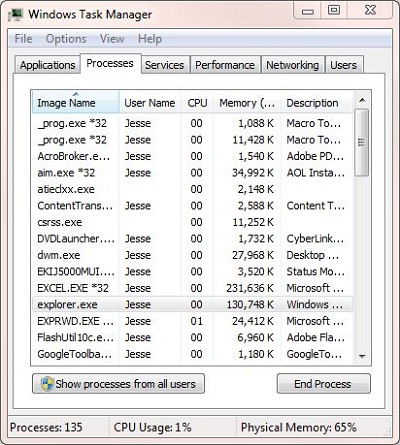Click the shield icon on Show processes button
The image size is (400, 445).
tap(47, 384)
